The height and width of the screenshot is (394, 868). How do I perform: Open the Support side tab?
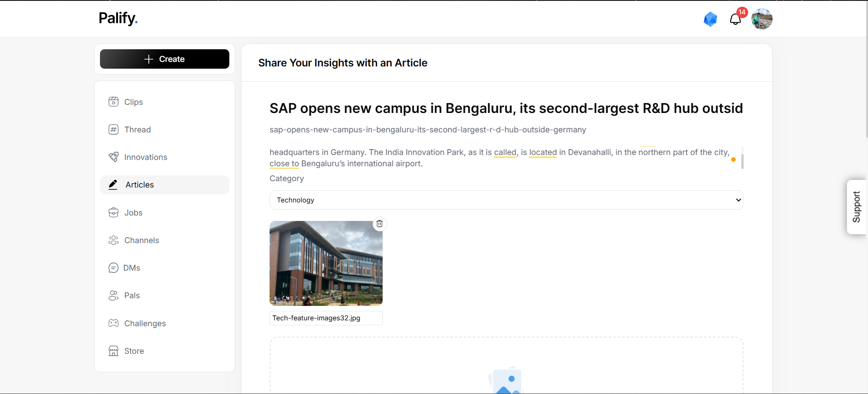click(x=856, y=207)
